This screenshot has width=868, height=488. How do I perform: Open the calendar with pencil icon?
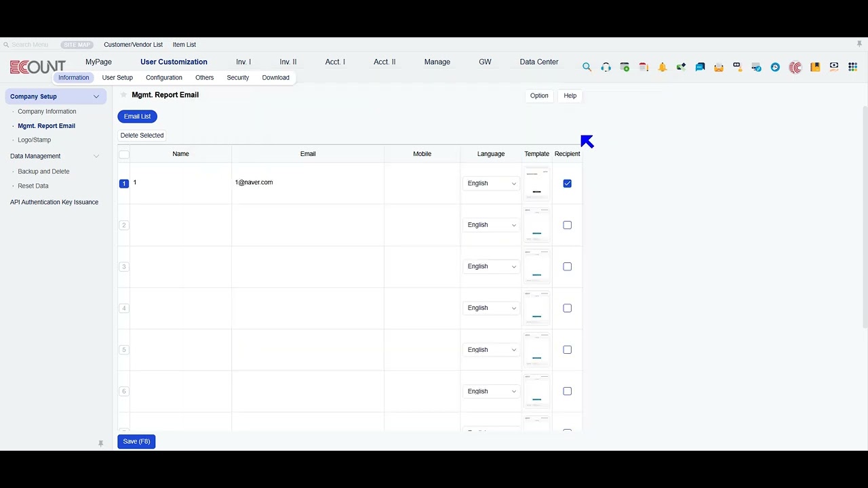click(x=644, y=67)
